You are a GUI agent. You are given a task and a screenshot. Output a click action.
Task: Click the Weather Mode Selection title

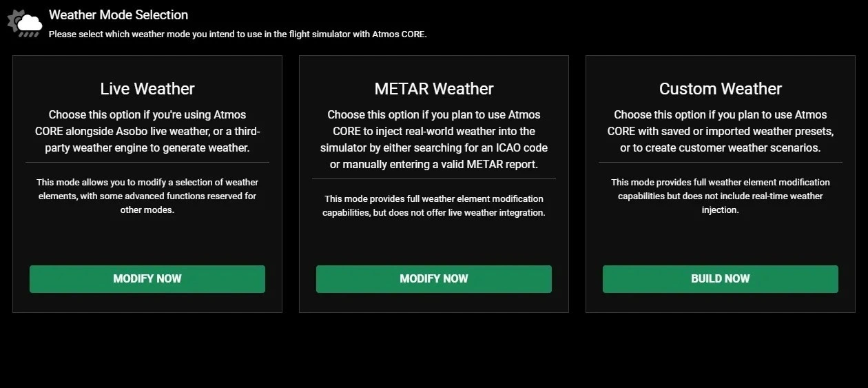click(118, 14)
